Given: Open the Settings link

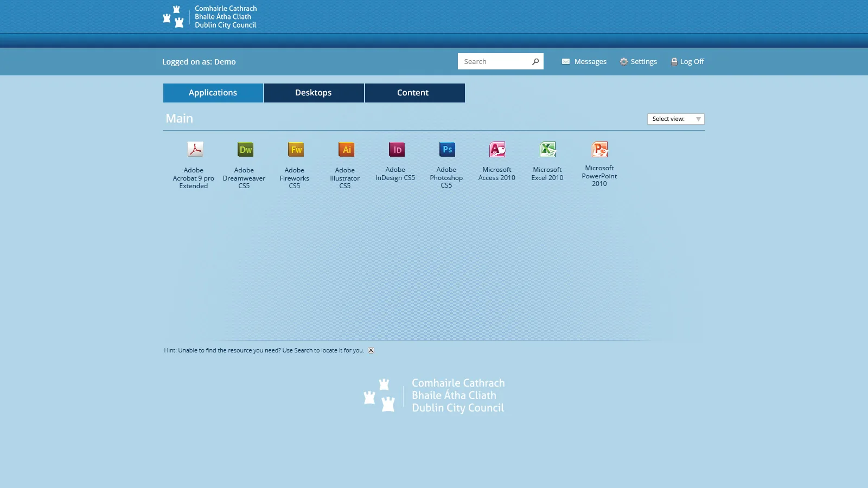Looking at the screenshot, I should pyautogui.click(x=644, y=62).
